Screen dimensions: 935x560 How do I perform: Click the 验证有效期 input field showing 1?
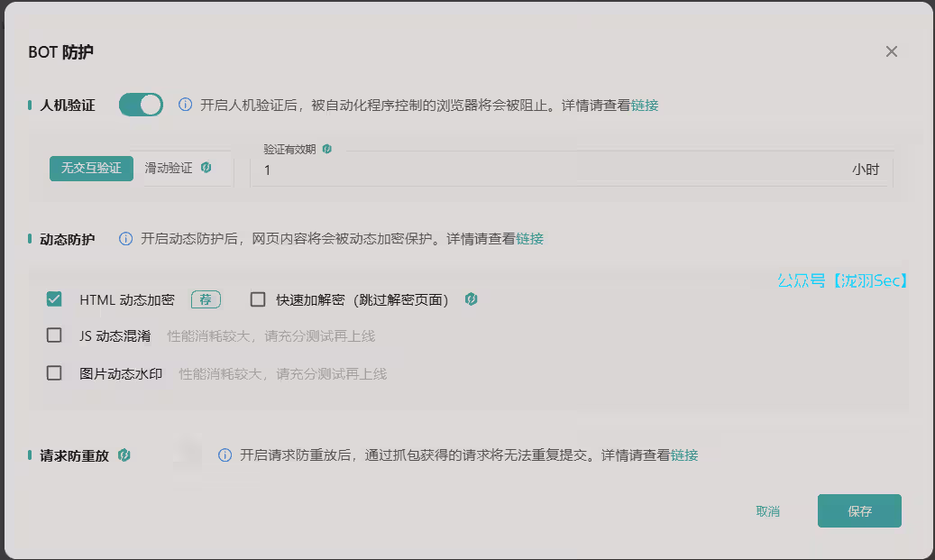coord(451,170)
